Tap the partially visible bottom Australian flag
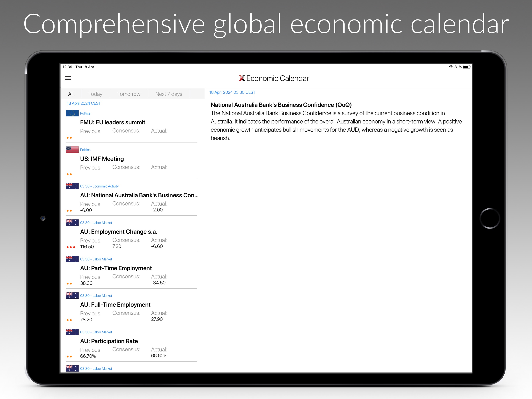 72,368
